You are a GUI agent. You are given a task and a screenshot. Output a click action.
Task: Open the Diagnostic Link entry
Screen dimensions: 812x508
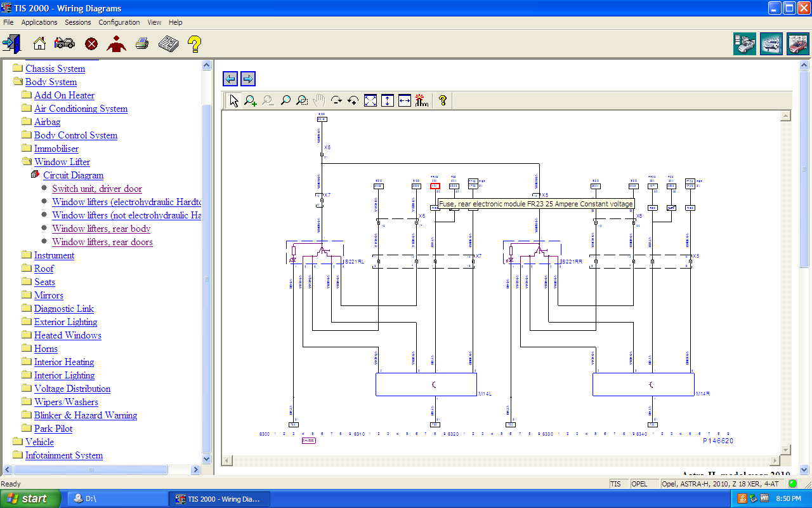(x=64, y=309)
